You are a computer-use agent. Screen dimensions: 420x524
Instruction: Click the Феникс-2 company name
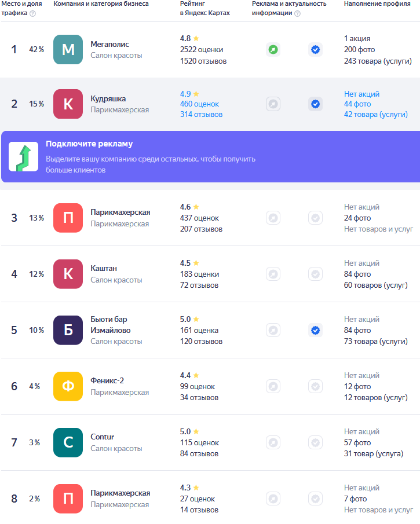click(x=107, y=380)
